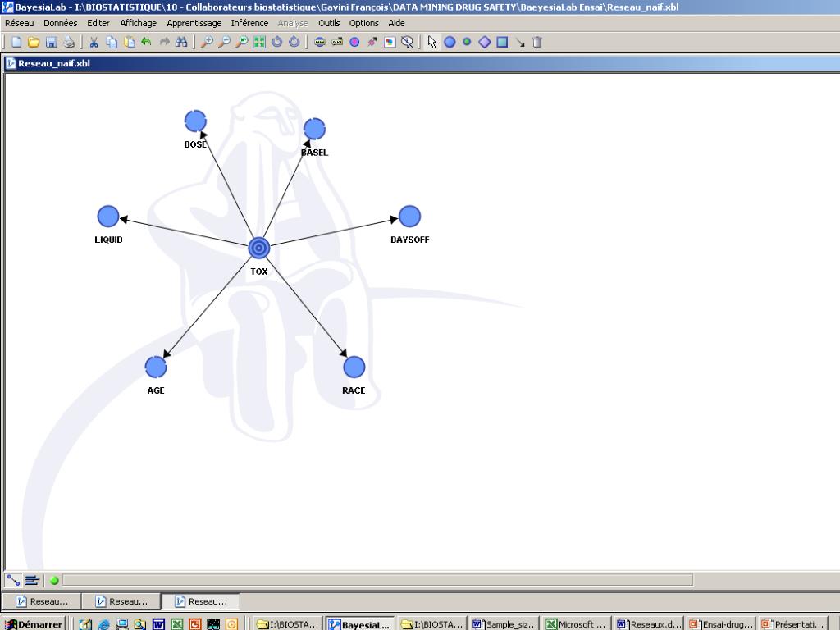
Task: Open the Inférence menu
Action: pyautogui.click(x=249, y=23)
